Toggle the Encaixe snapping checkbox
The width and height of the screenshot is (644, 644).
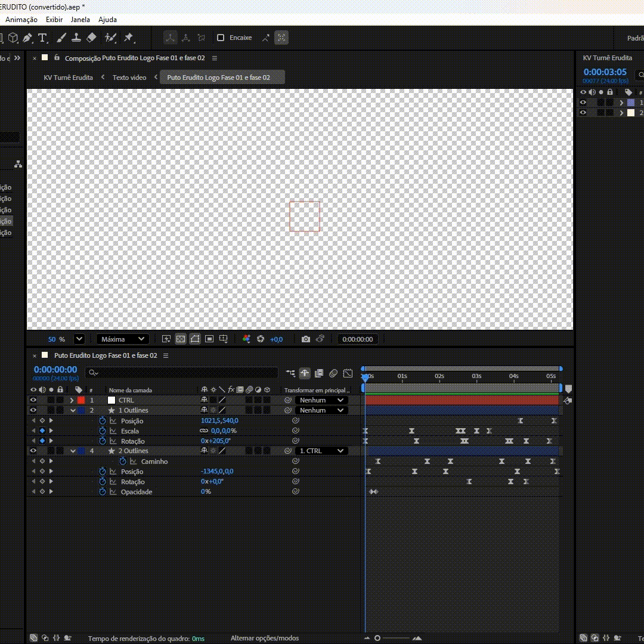tap(221, 38)
